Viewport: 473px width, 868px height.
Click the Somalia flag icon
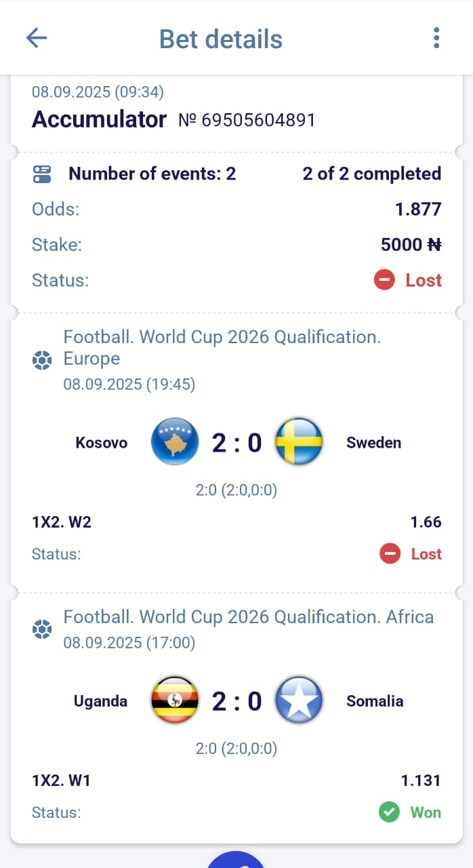[299, 701]
